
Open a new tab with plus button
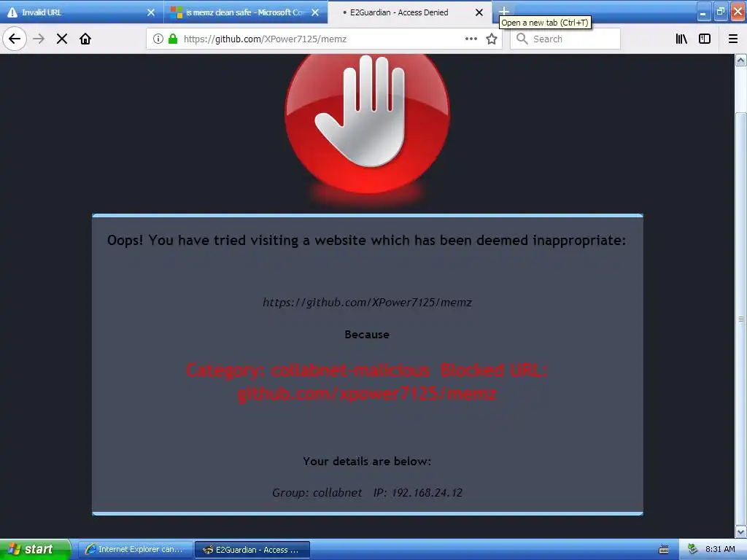[504, 10]
